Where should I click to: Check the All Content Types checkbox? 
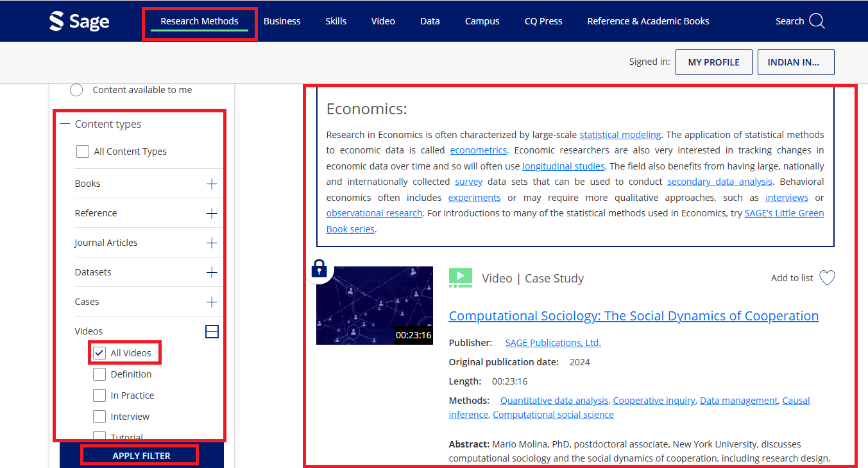(x=83, y=152)
